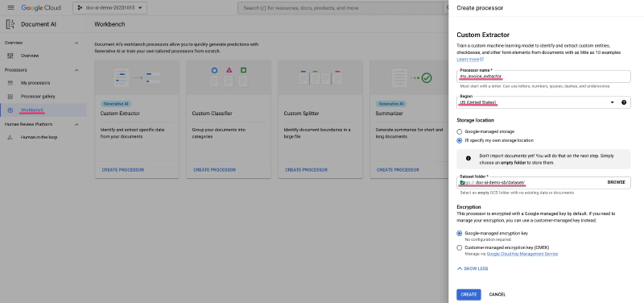Click Browse to pick a dataset folder
The image size is (644, 303).
pyautogui.click(x=616, y=183)
